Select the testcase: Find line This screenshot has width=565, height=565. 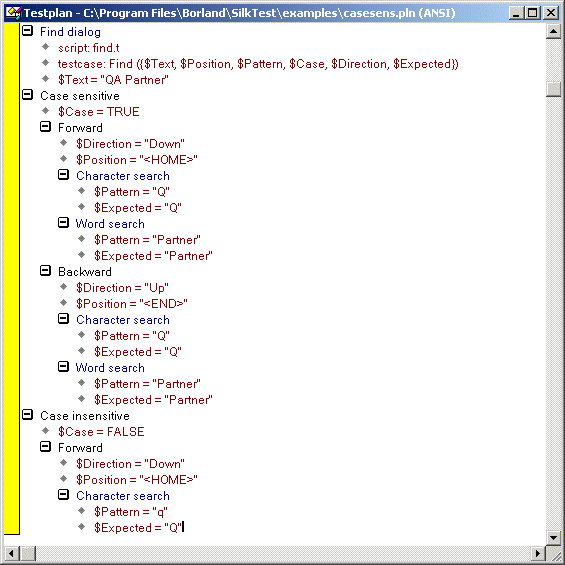(x=258, y=64)
